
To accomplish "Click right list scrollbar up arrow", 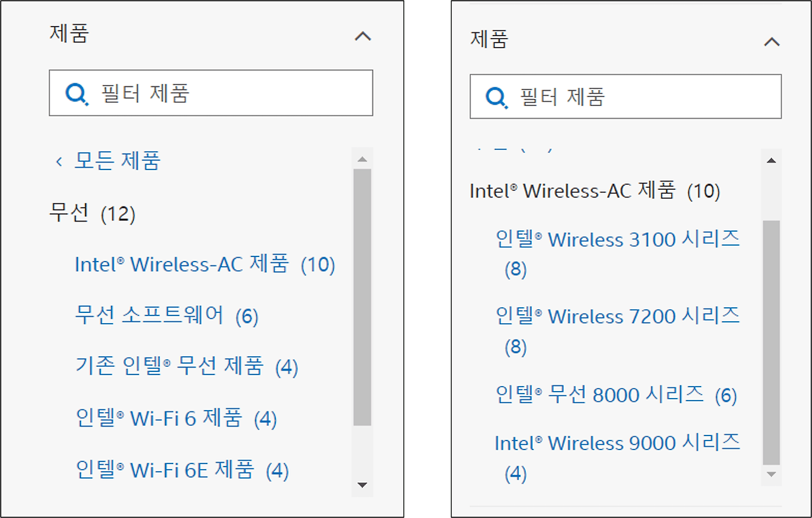I will pyautogui.click(x=771, y=161).
